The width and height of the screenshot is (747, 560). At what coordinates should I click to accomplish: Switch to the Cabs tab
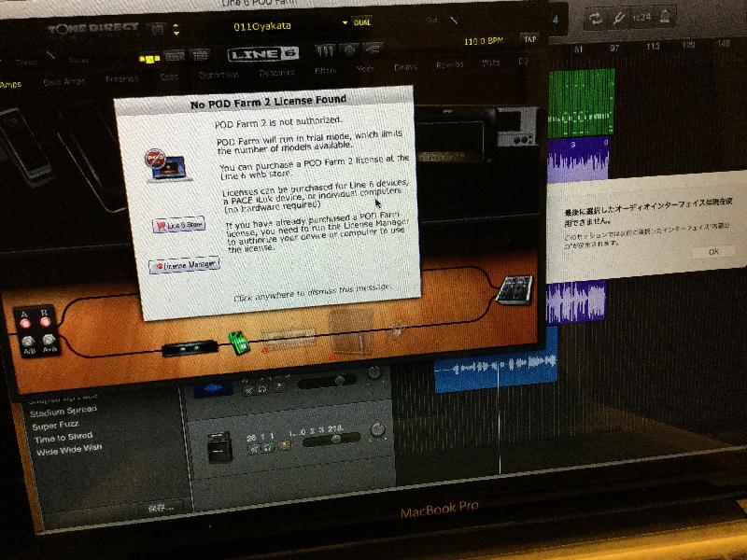[169, 77]
